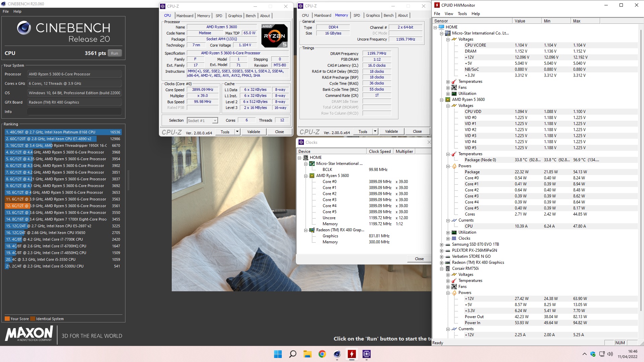The image size is (644, 362).
Task: Click the Utilization icon under Micro-Star
Action: pyautogui.click(x=454, y=94)
